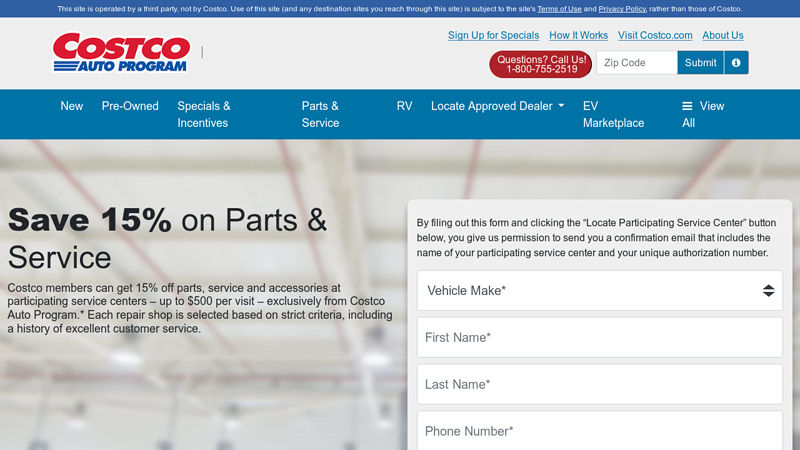Screen dimensions: 800x450
Task: Click the paragraph starting 'Costco members can get 15% off'
Action: pos(200,308)
